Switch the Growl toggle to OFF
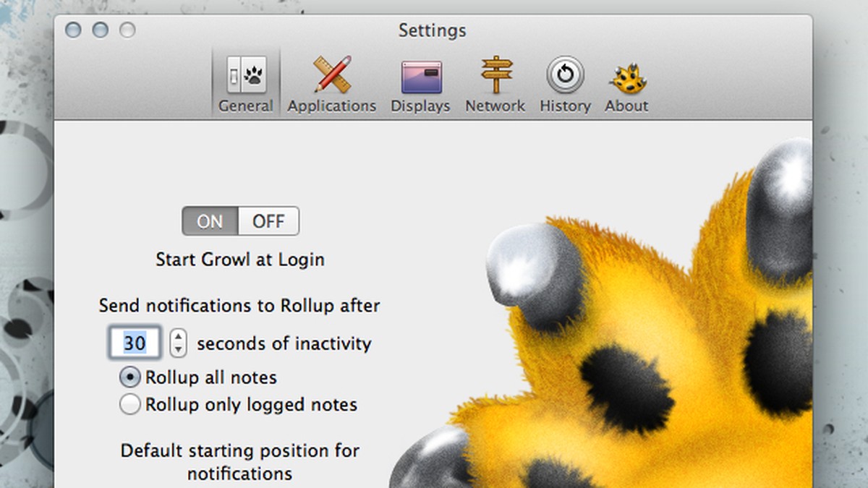Screen dimensions: 868x488 click(269, 221)
